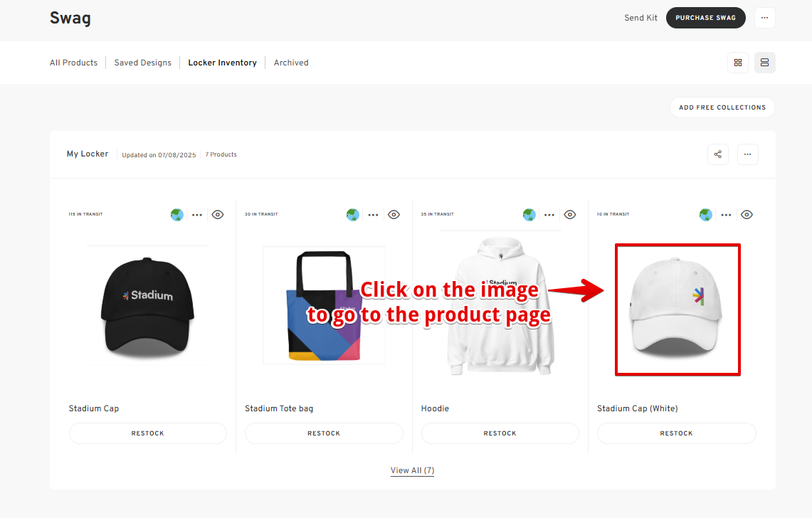Click the My Locker collection title
Screen dimensions: 812x518
88,154
